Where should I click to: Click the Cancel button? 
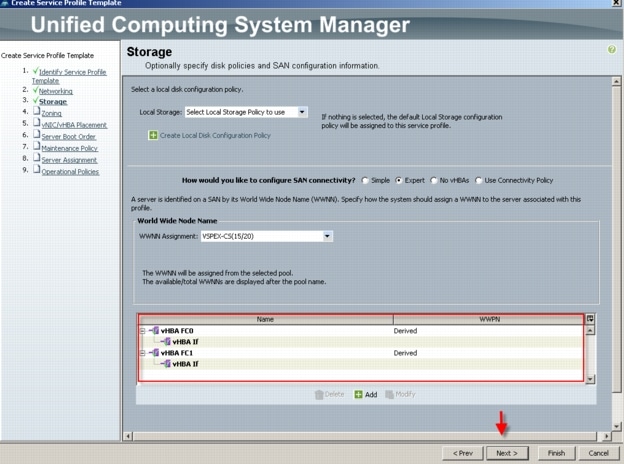click(598, 453)
